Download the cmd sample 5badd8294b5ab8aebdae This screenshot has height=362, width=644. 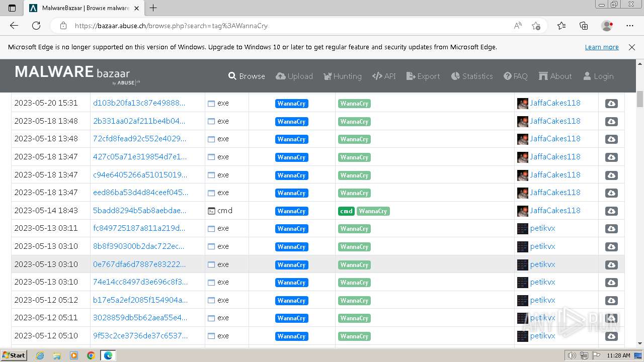[x=611, y=211]
